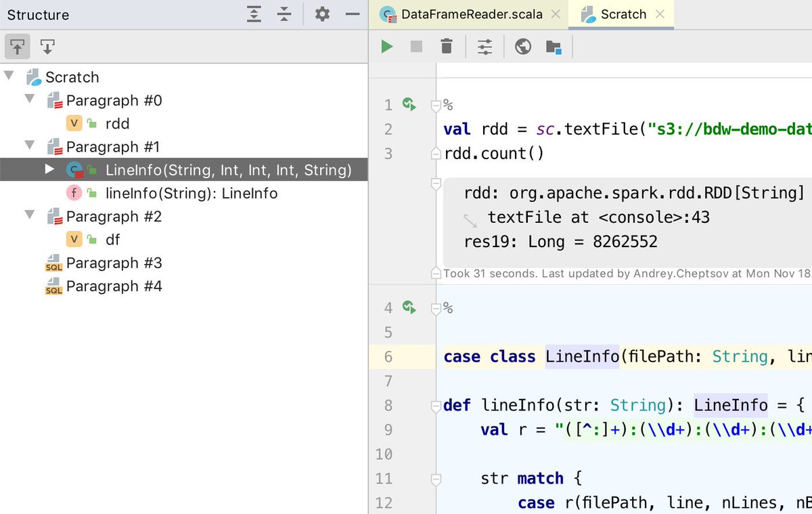Select Paragraph #0 row
Viewport: 812px width, 514px height.
pyautogui.click(x=184, y=100)
